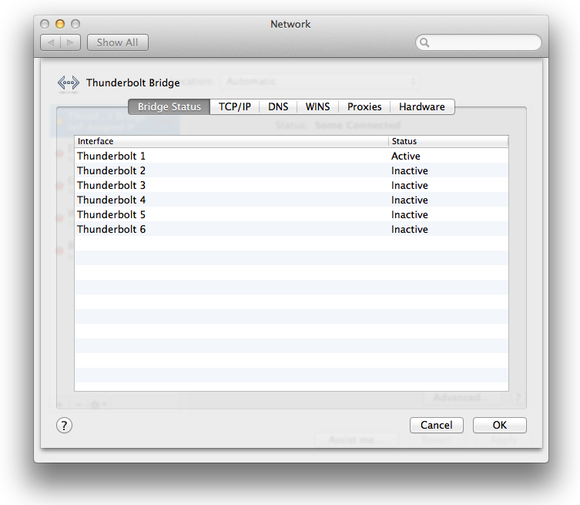Open the Proxies tab
580x505 pixels.
point(364,107)
